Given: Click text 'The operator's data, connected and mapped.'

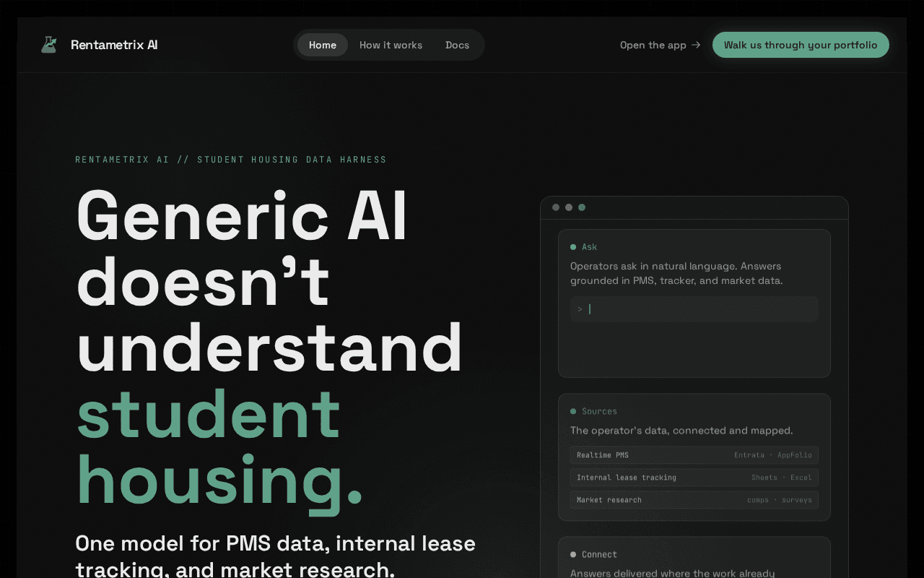Looking at the screenshot, I should pyautogui.click(x=681, y=431).
